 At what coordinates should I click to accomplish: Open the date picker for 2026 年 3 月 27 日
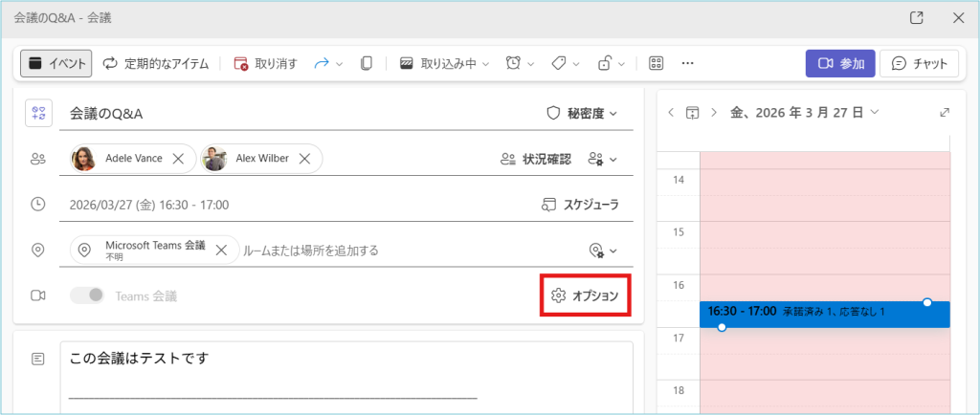(804, 113)
